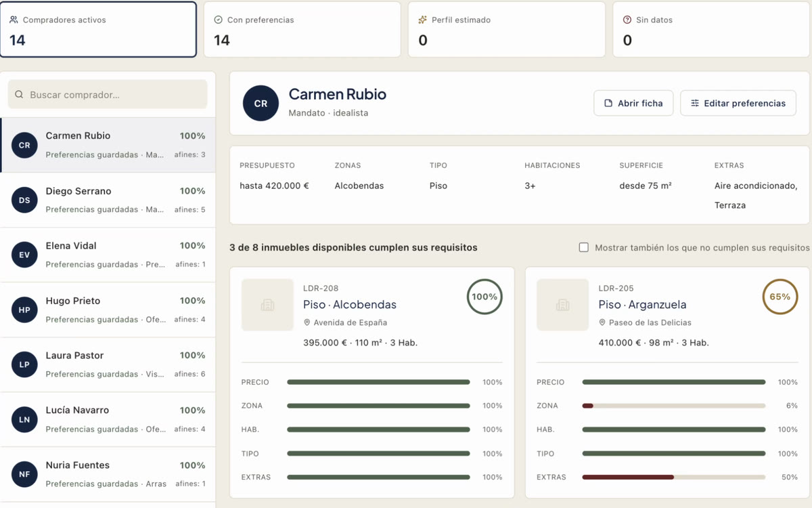The width and height of the screenshot is (812, 508).
Task: Select the Con preferencias filter card
Action: [x=302, y=30]
